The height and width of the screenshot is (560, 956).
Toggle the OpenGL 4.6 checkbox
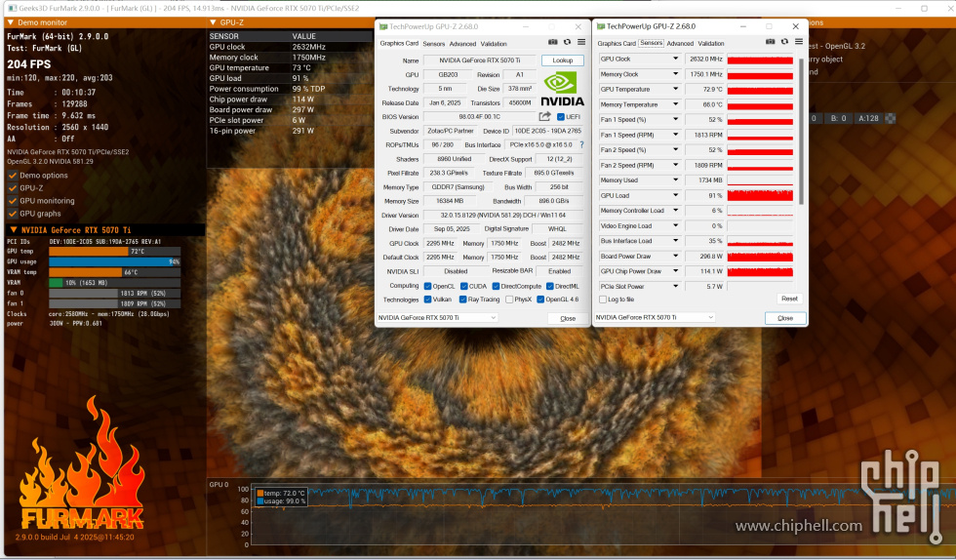click(x=540, y=300)
